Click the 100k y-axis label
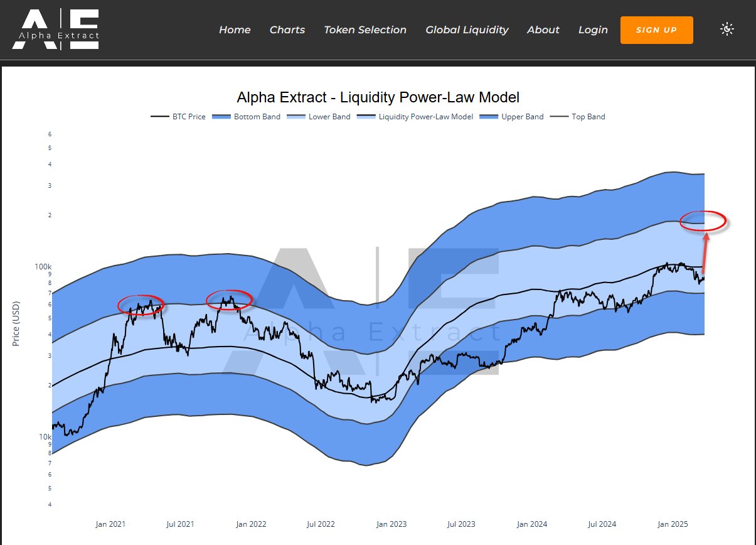Viewport: 756px width, 545px height. pos(43,267)
